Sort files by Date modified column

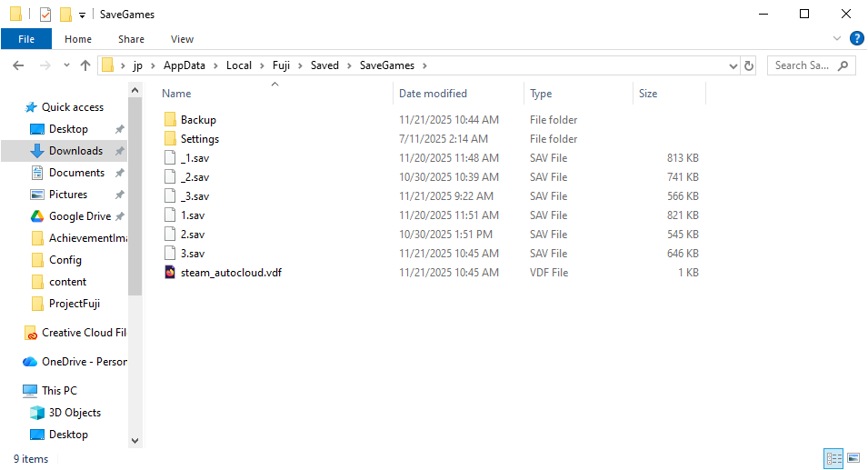433,94
